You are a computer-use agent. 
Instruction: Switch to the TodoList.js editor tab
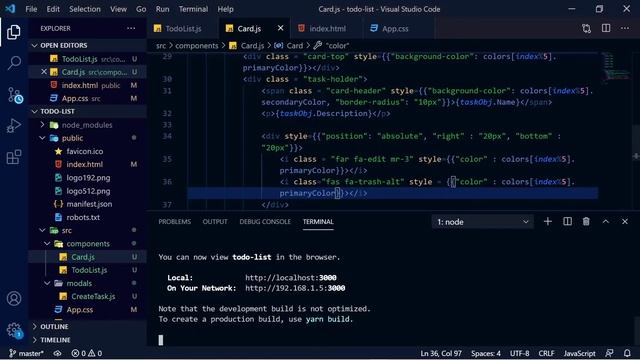coord(182,28)
